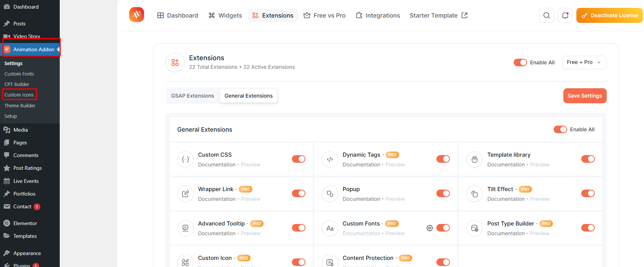Viewport: 644px width, 267px height.
Task: Open Template library Preview link
Action: [x=540, y=165]
